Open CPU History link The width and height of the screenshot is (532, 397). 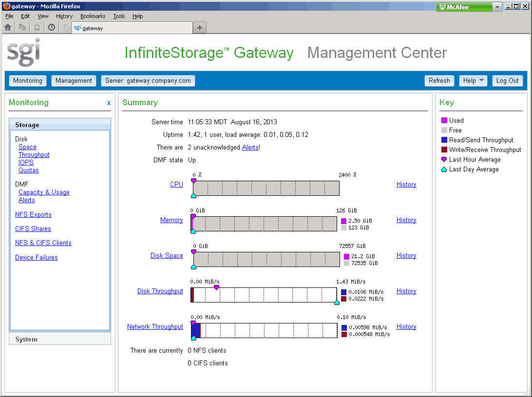(x=406, y=184)
